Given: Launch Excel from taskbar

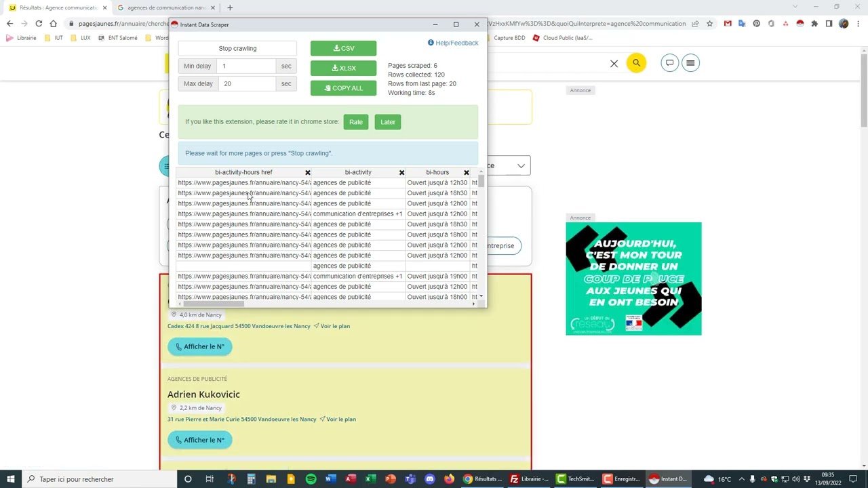Looking at the screenshot, I should [370, 479].
